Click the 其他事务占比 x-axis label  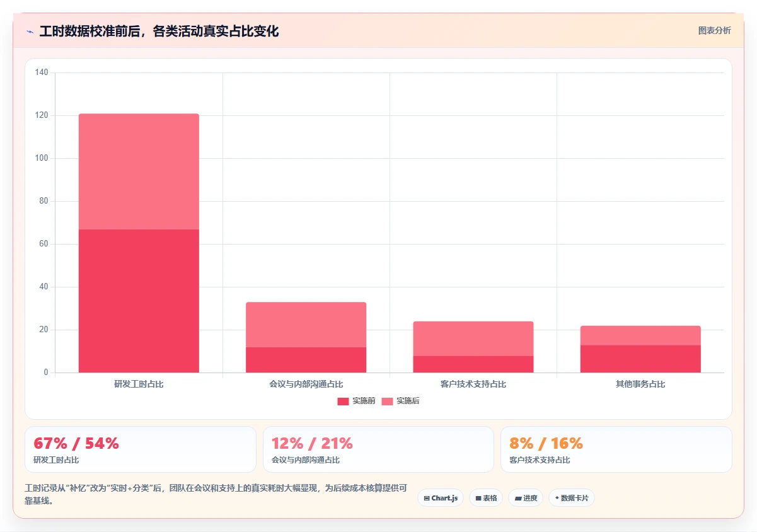640,384
